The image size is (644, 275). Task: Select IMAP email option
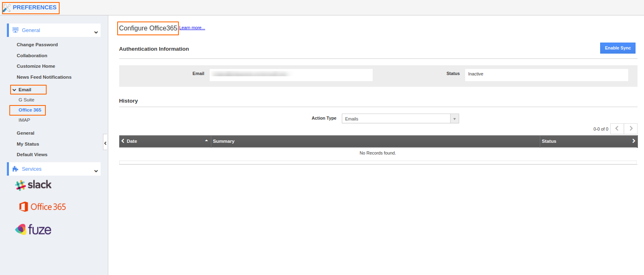[24, 120]
